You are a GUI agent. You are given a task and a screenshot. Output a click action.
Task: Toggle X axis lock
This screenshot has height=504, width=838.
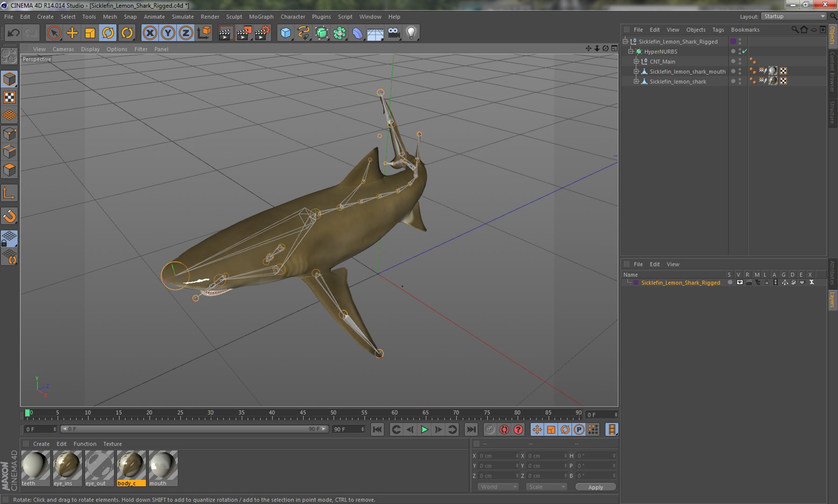[x=150, y=33]
